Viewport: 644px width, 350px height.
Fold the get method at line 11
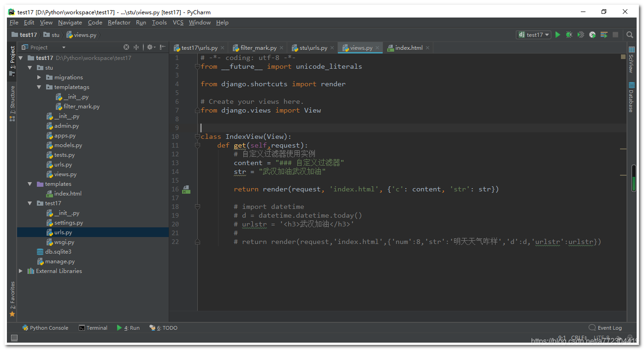click(197, 145)
